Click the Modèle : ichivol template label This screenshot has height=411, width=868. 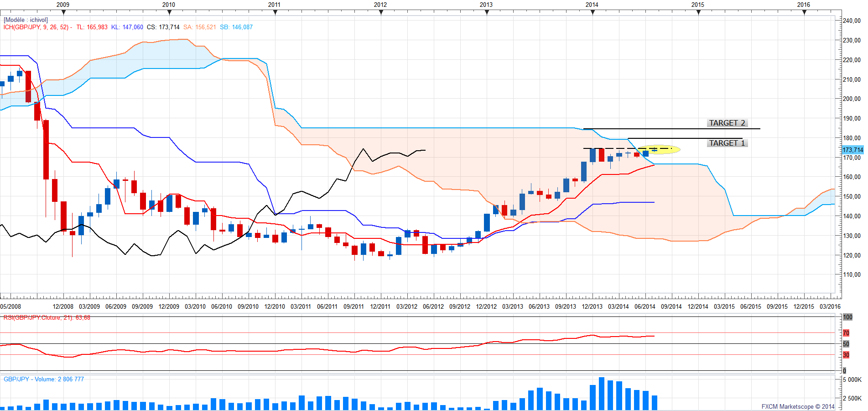point(26,20)
